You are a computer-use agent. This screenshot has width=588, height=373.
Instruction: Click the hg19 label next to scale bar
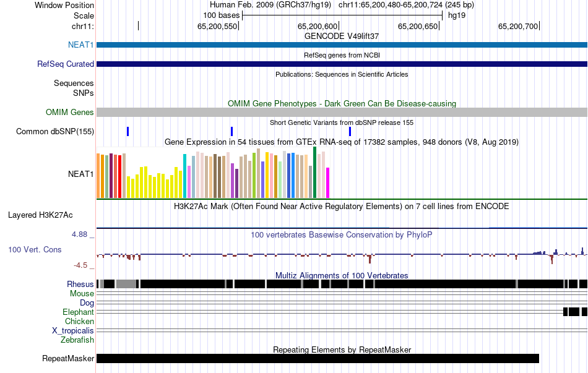click(x=457, y=15)
